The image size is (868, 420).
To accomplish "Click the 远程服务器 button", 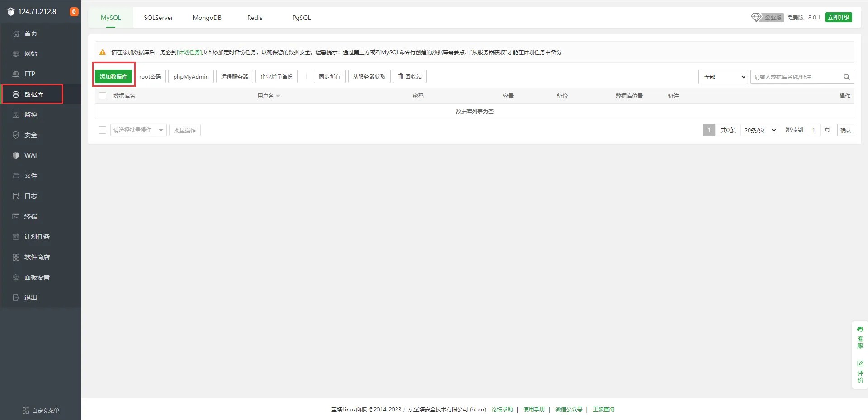I will coord(235,77).
